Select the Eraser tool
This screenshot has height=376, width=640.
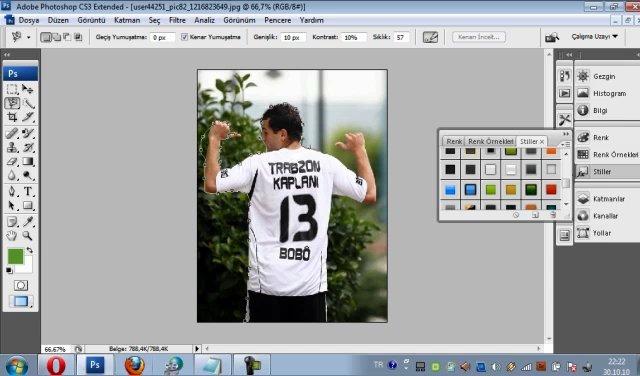12,162
